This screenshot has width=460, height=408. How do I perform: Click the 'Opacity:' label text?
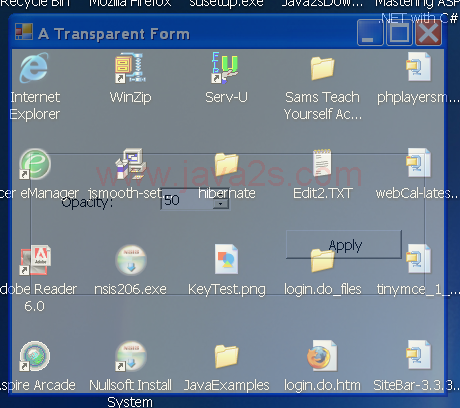point(87,203)
